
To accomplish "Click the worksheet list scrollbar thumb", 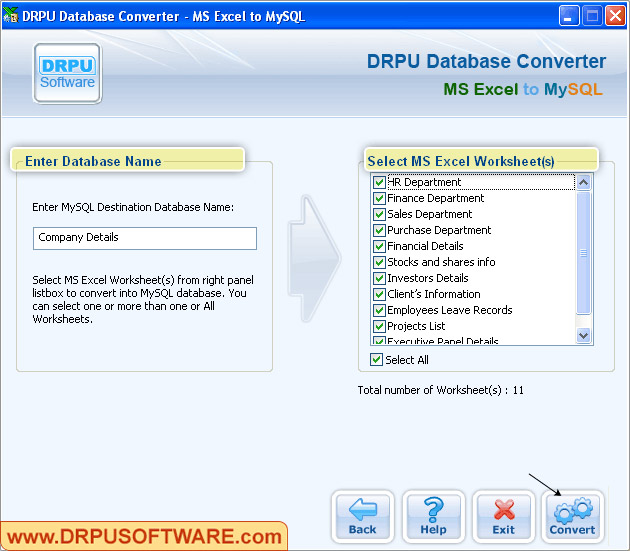I will tap(583, 253).
